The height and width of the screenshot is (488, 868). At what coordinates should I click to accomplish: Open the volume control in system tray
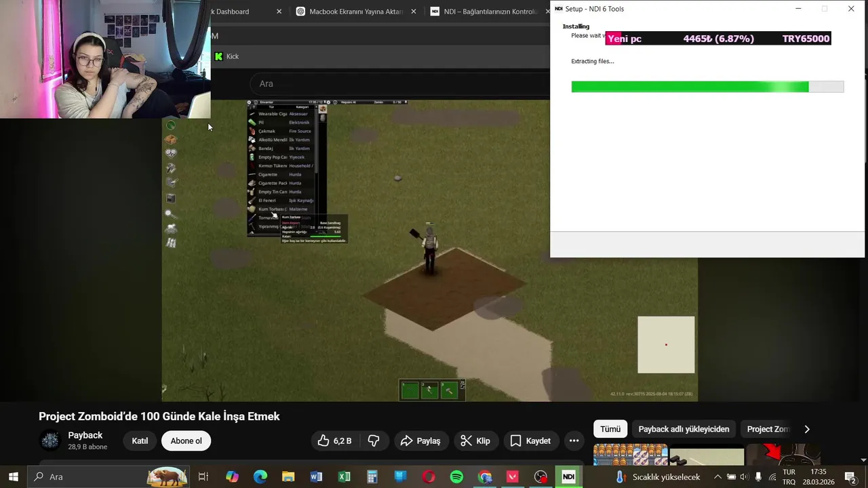click(x=745, y=476)
